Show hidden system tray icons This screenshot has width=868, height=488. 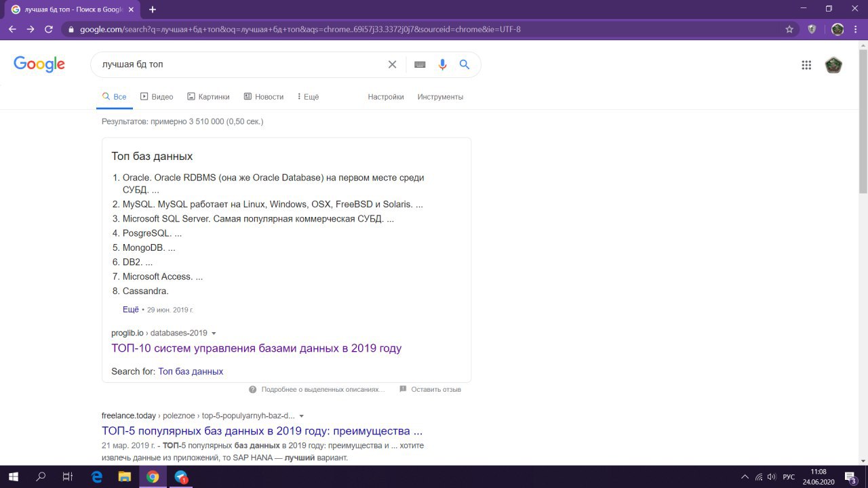pyautogui.click(x=745, y=476)
